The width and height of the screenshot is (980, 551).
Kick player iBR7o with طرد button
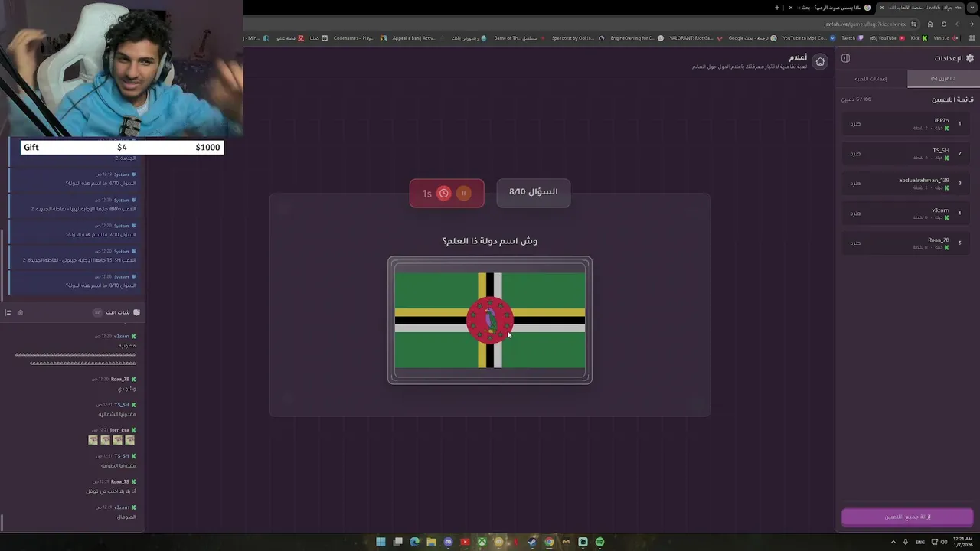pyautogui.click(x=855, y=124)
